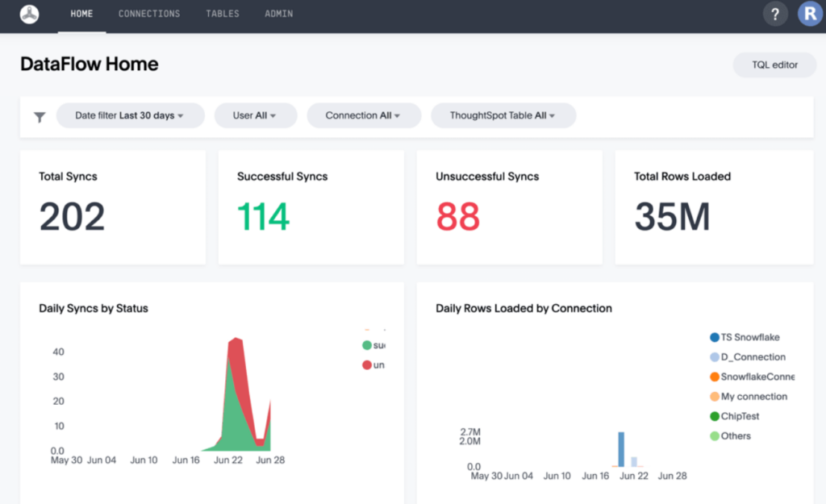Open the ThoughtSpot Table All dropdown

pos(503,115)
